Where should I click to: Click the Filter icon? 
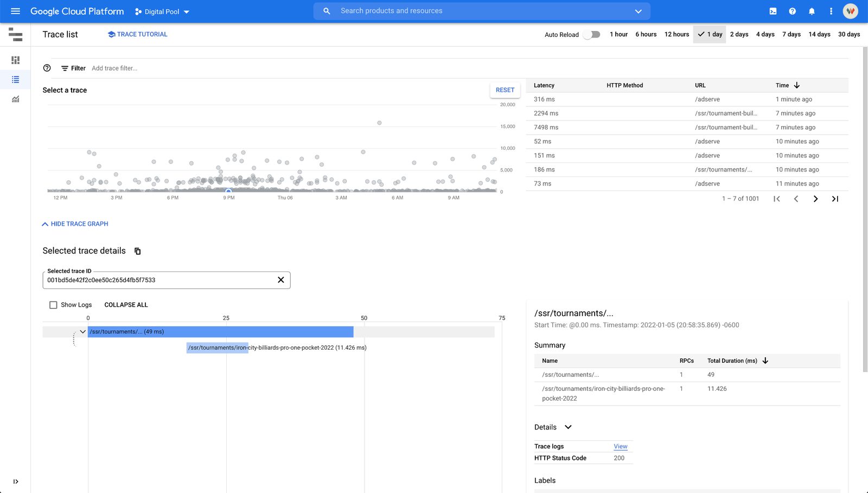[x=65, y=68]
